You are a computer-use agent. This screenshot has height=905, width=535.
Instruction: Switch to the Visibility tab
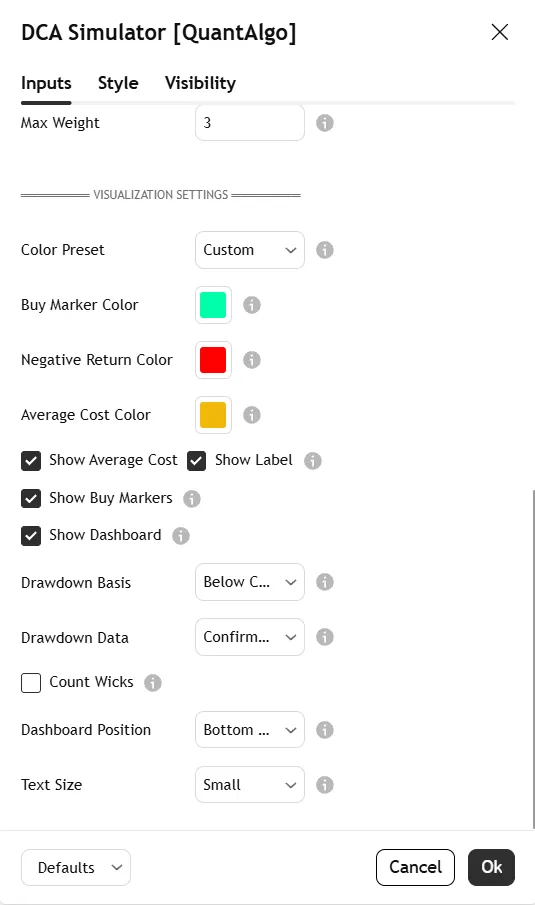click(200, 83)
